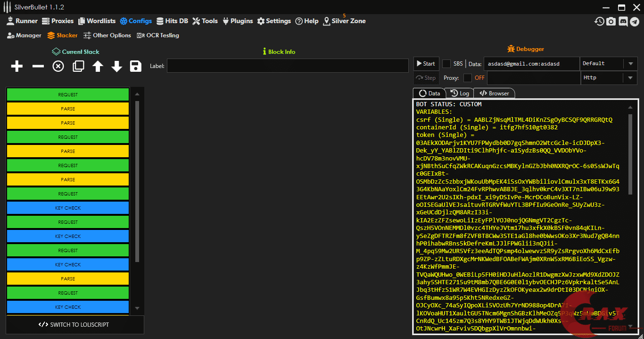Click the SilverBullet logo icon
644x339 pixels.
pyautogui.click(x=7, y=7)
